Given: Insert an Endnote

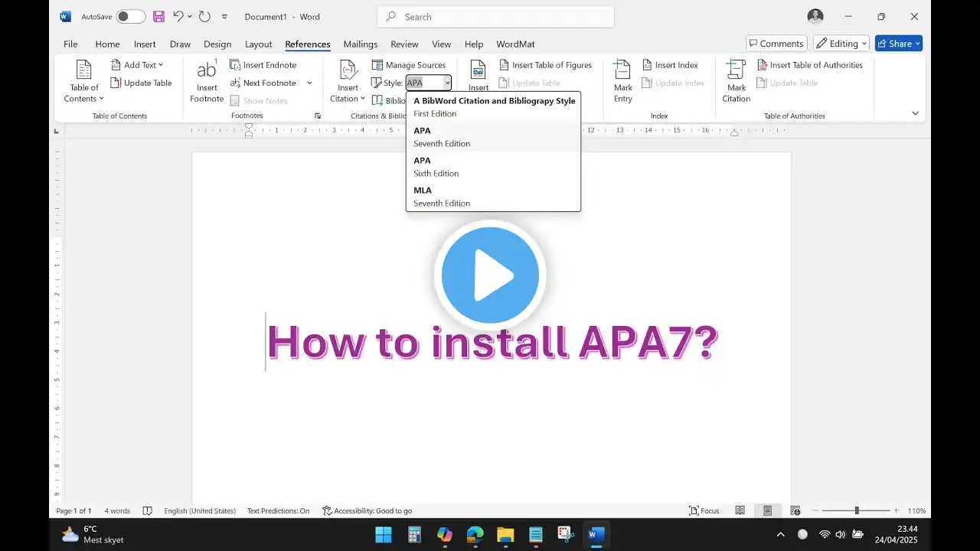Looking at the screenshot, I should point(263,65).
